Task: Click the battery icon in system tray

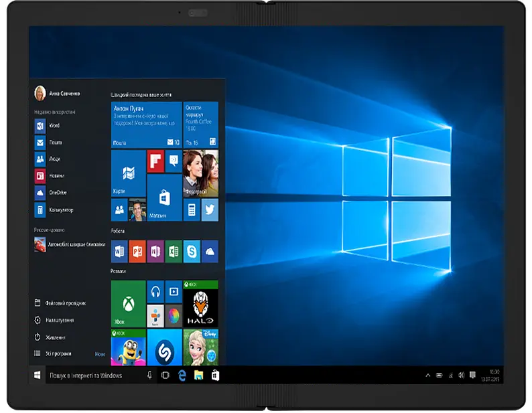Action: point(440,375)
